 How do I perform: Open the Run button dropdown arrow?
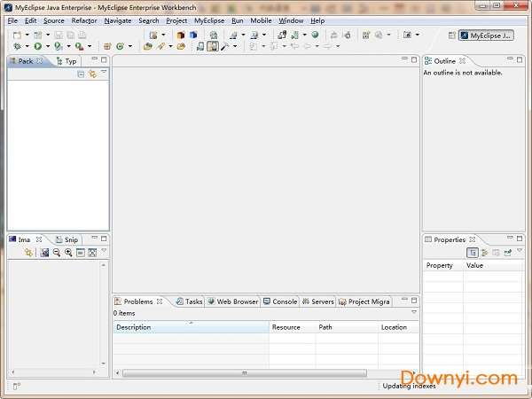tap(48, 46)
